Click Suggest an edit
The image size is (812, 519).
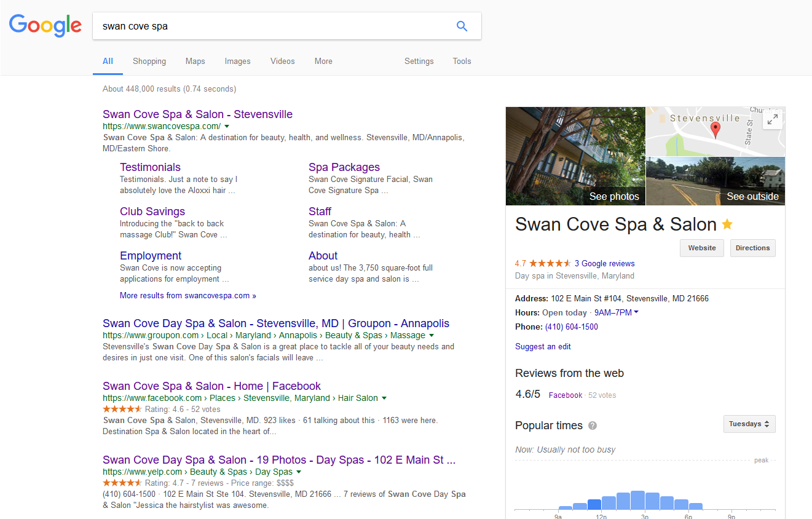(x=543, y=347)
